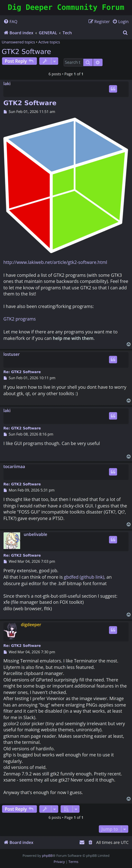Go to the GENERAL breadcrumb

48,33
